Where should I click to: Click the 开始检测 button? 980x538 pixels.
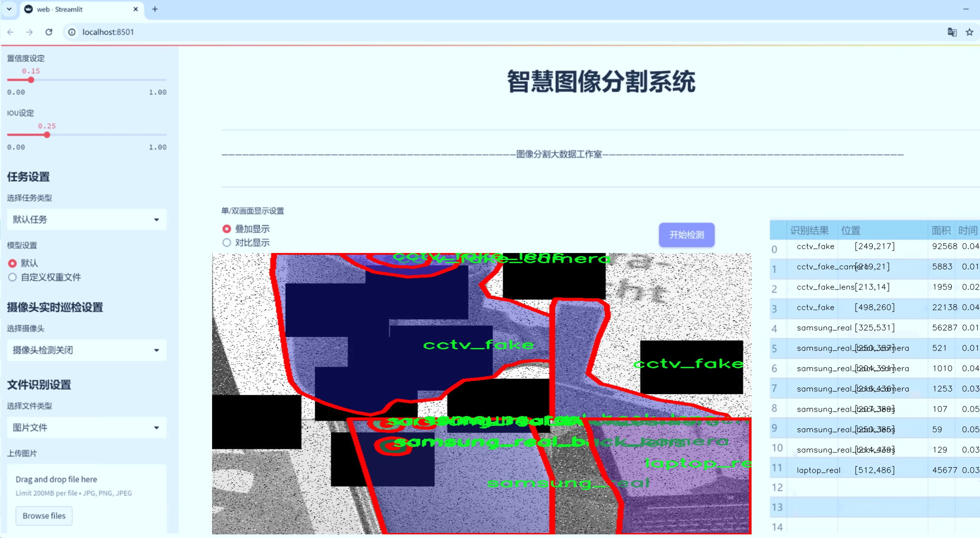pos(687,234)
